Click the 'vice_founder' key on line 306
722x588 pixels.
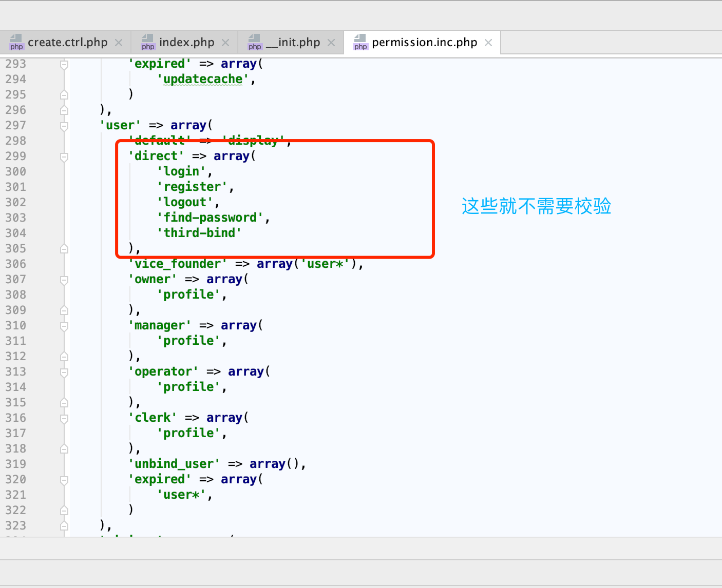pyautogui.click(x=178, y=264)
